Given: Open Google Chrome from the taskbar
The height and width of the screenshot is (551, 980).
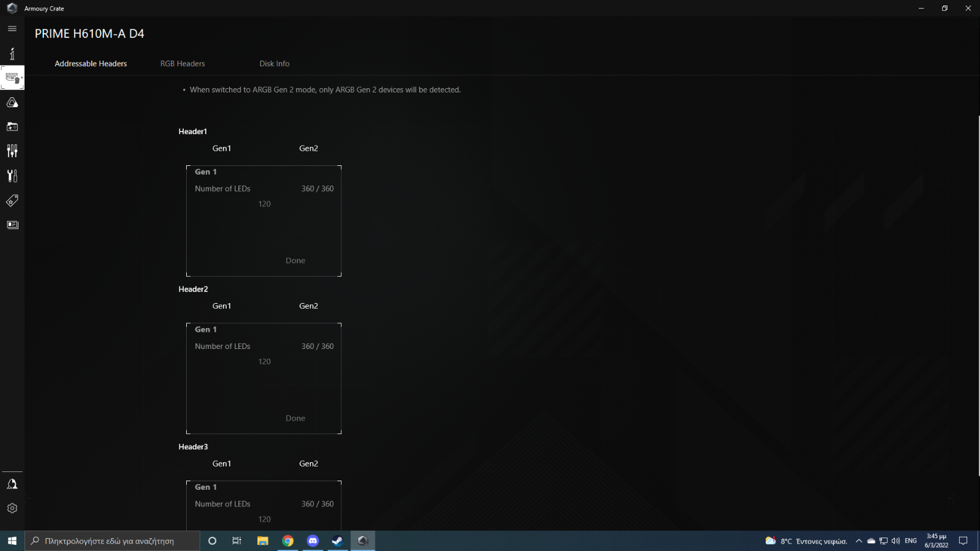Looking at the screenshot, I should coord(288,541).
